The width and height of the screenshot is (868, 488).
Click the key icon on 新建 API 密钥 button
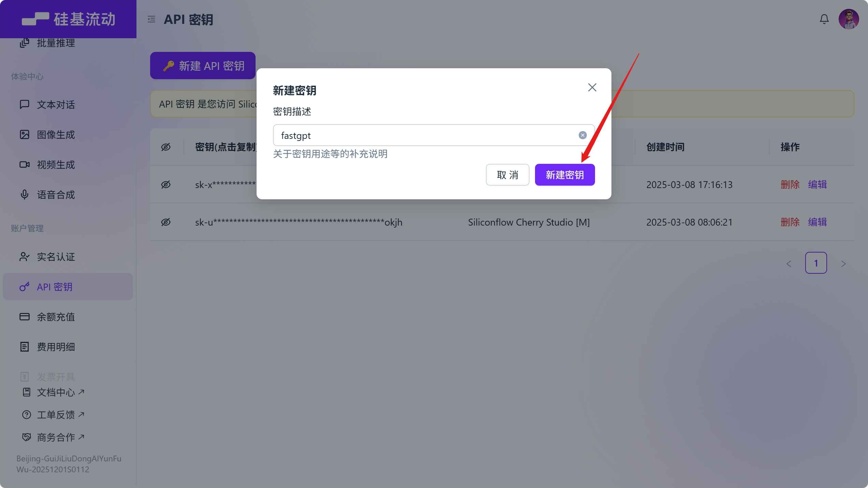(169, 66)
